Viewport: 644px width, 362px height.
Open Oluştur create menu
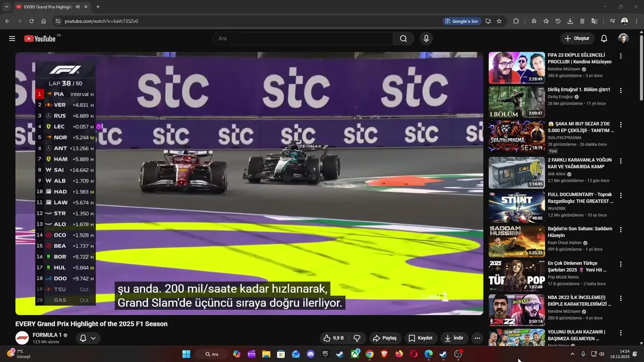point(577,39)
